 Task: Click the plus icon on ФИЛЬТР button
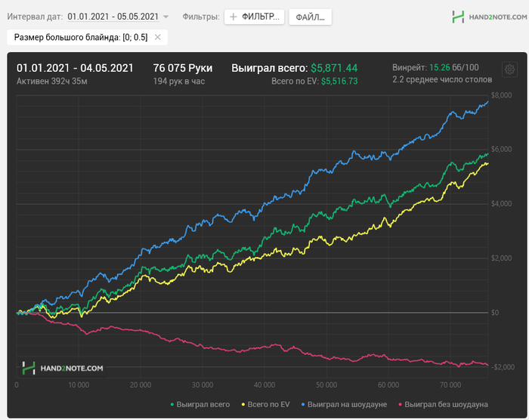[233, 17]
